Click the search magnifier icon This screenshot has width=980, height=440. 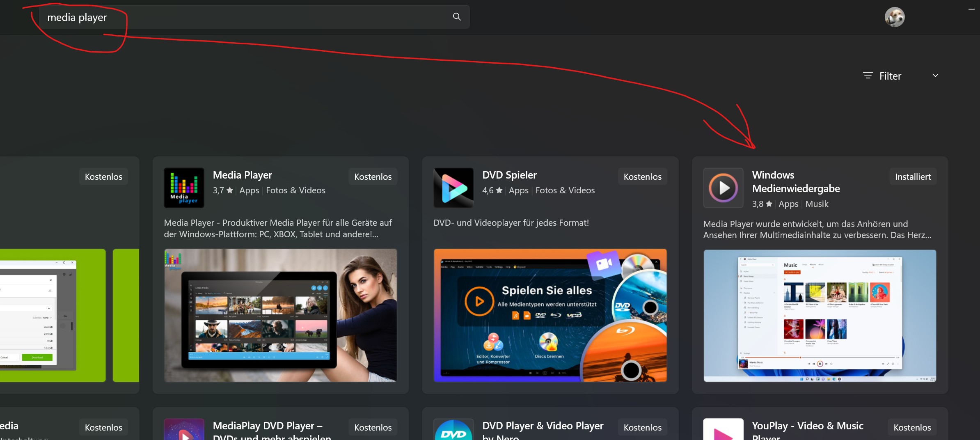pos(457,16)
